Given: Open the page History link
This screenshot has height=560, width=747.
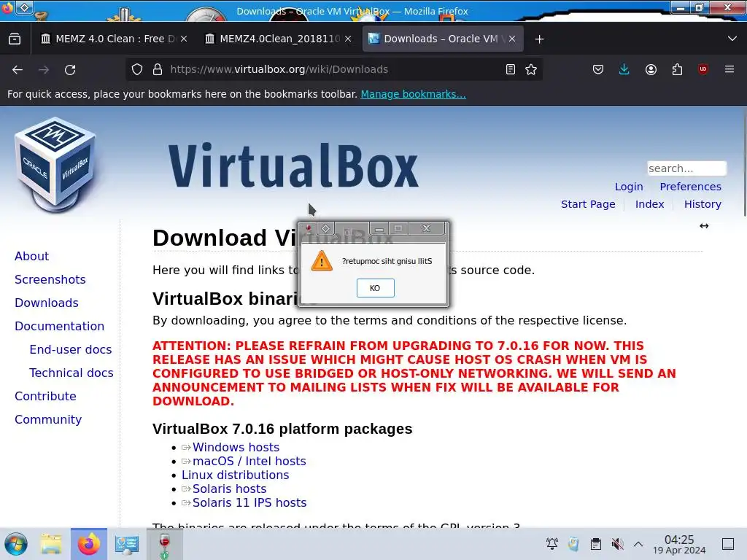Looking at the screenshot, I should tap(703, 204).
